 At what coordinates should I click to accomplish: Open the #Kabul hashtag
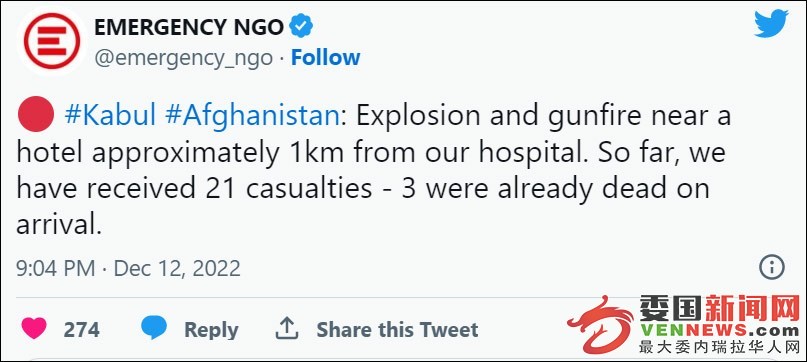pyautogui.click(x=110, y=116)
